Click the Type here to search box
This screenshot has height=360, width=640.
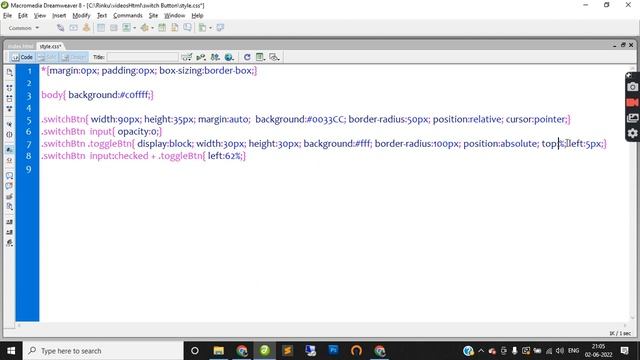pyautogui.click(x=103, y=351)
